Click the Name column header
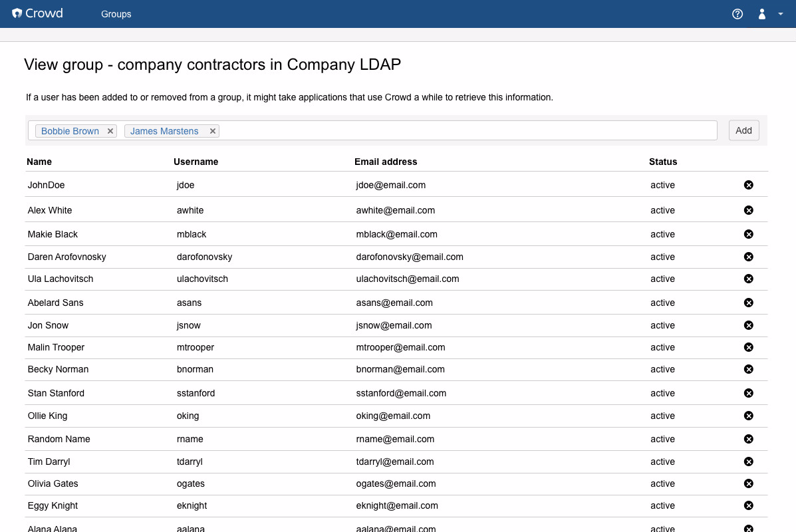 [x=39, y=162]
